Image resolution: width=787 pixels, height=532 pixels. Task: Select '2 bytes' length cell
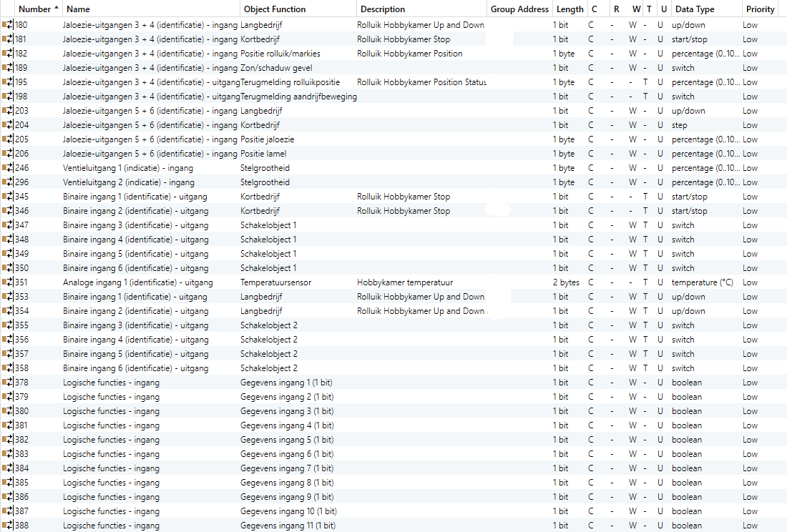tap(566, 282)
